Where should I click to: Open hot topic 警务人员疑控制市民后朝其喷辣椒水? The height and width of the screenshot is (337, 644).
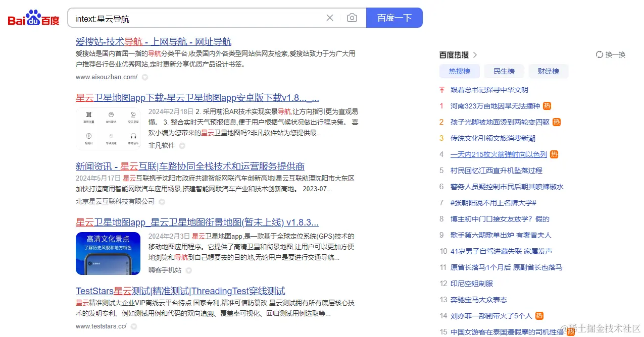[507, 187]
